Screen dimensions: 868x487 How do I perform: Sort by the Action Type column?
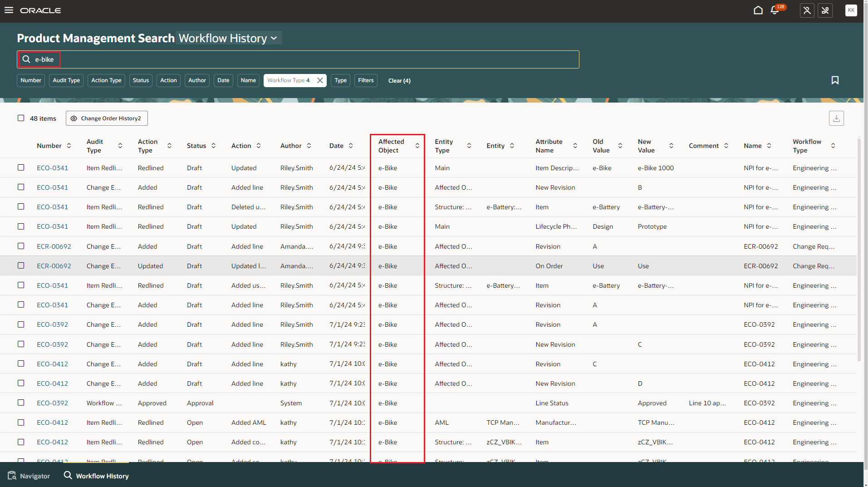pyautogui.click(x=169, y=146)
